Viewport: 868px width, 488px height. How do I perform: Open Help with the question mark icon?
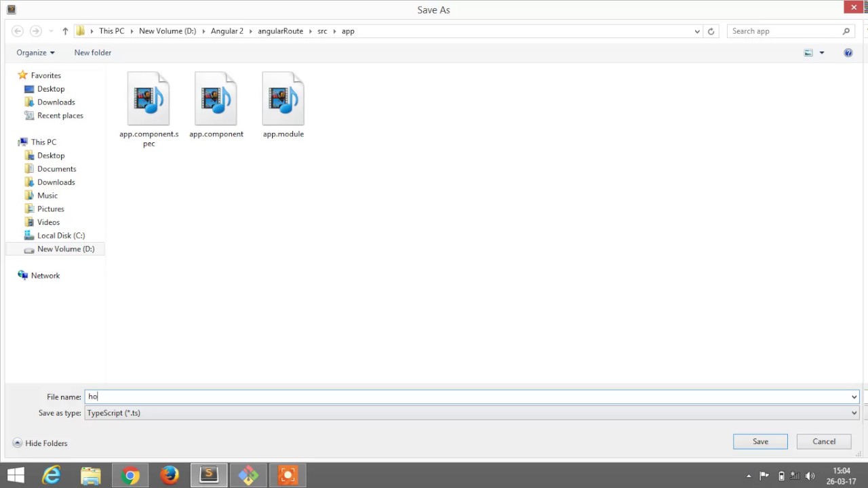pos(848,53)
